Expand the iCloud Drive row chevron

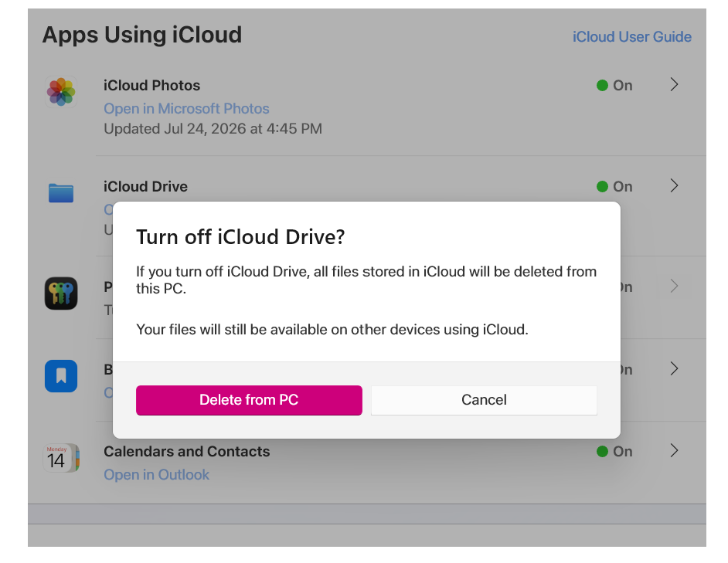click(674, 185)
